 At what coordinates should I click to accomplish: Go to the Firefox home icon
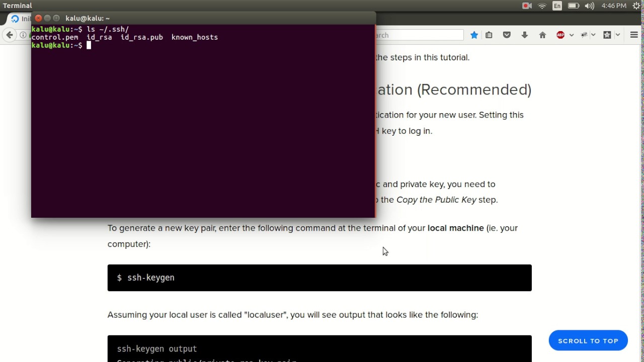(x=542, y=35)
